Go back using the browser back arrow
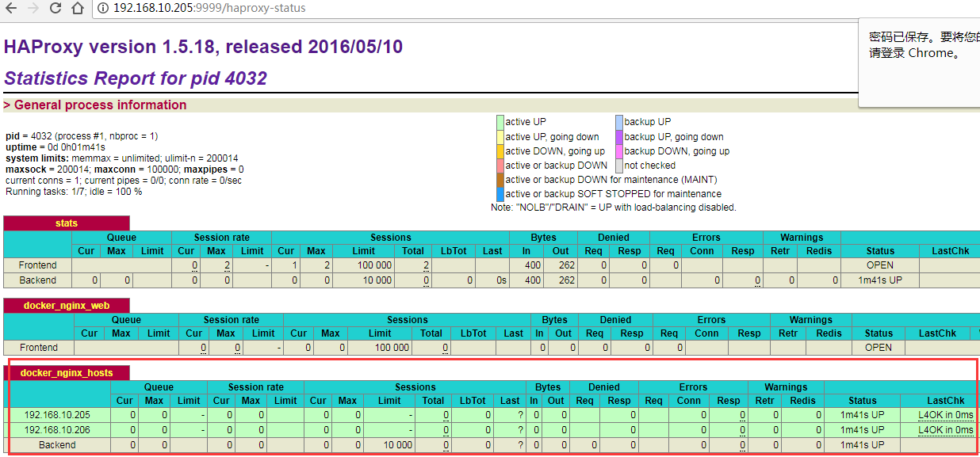The image size is (980, 457). [x=12, y=9]
